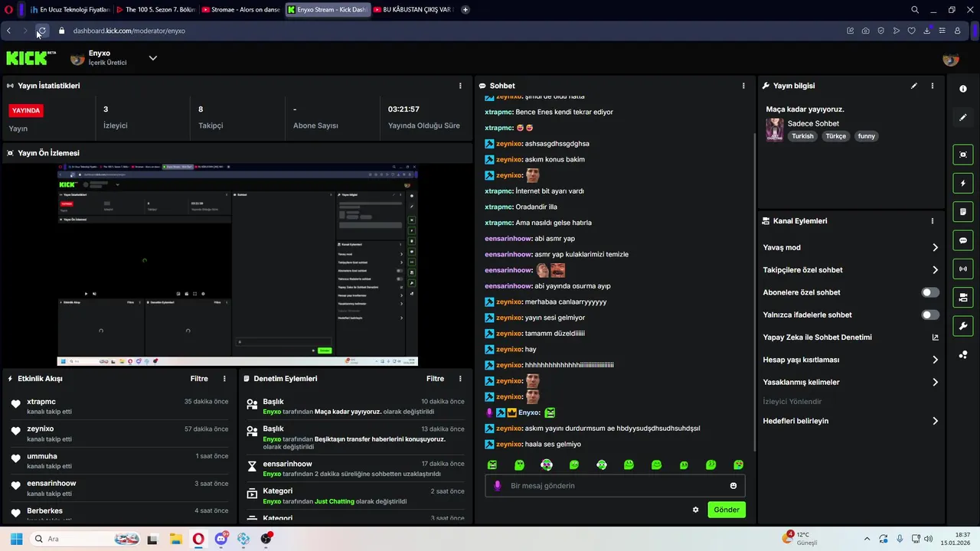Open Yapay Zeka ile Sohbet Denetimi link

pos(851,337)
